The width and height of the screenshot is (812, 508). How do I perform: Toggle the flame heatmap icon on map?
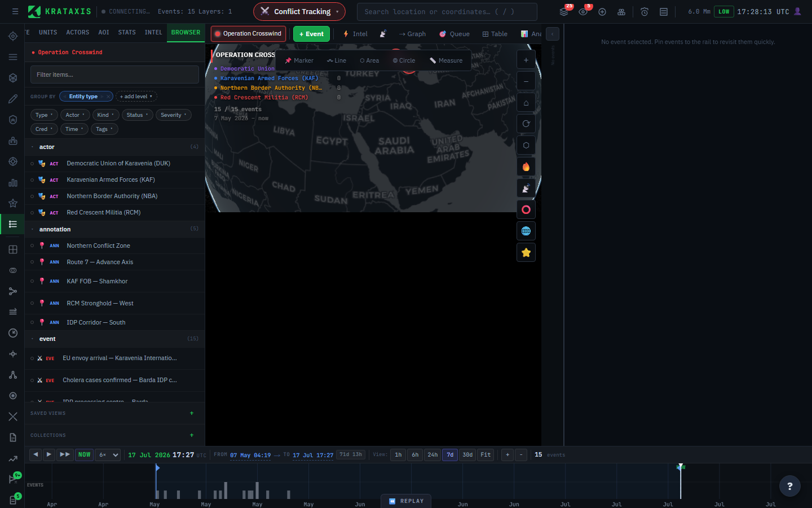[x=526, y=167]
